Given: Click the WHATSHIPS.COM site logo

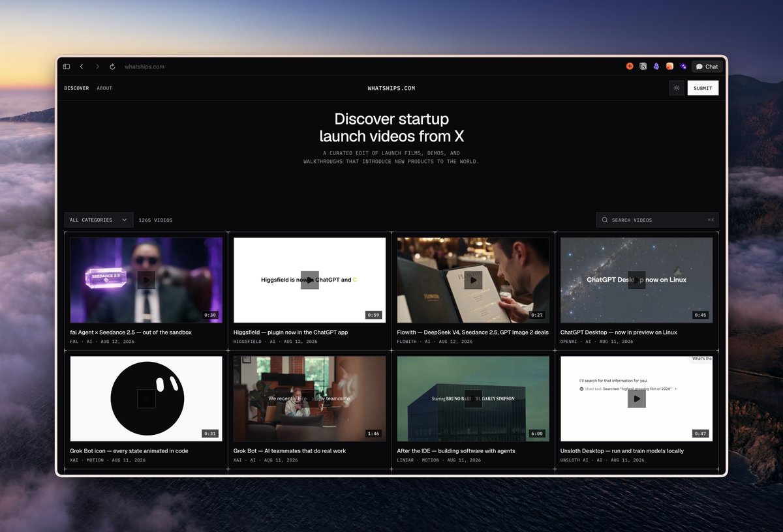Looking at the screenshot, I should click(x=391, y=88).
